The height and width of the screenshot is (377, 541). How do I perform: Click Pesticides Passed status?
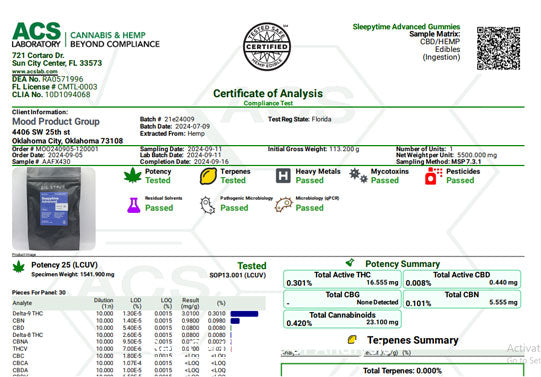tap(460, 180)
